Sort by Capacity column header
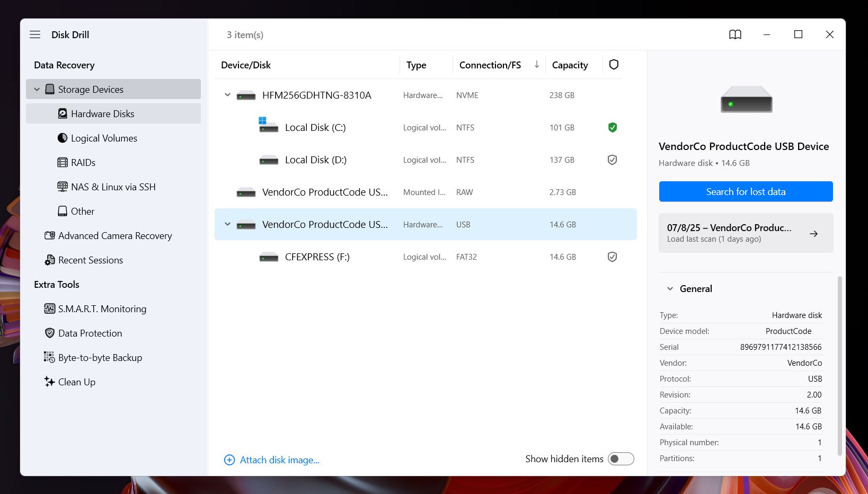The height and width of the screenshot is (494, 868). (570, 65)
